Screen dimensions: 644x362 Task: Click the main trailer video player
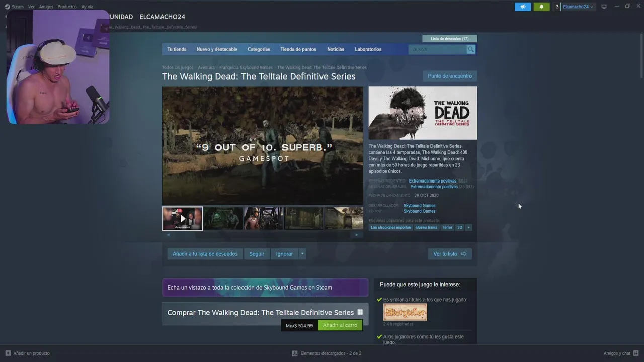[262, 145]
